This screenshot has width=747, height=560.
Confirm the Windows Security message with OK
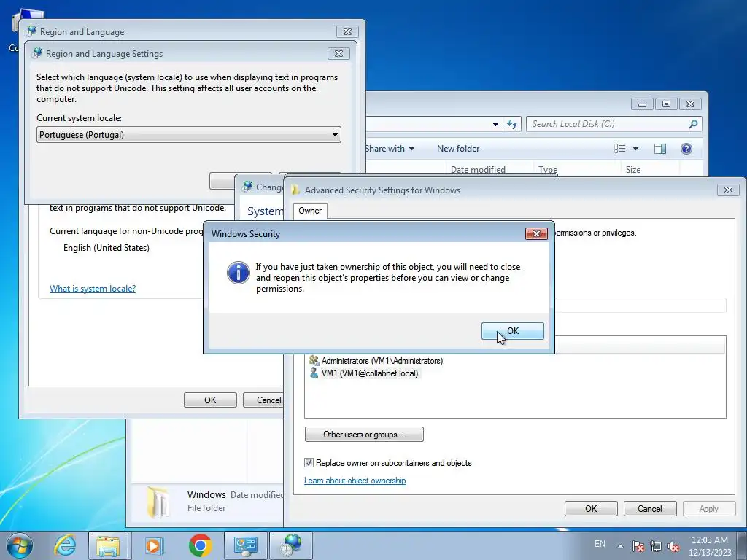pos(512,331)
